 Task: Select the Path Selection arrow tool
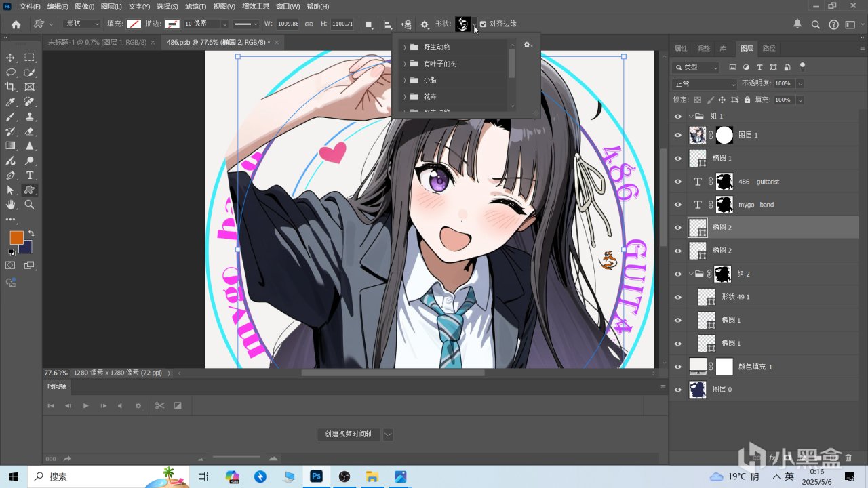click(x=10, y=190)
